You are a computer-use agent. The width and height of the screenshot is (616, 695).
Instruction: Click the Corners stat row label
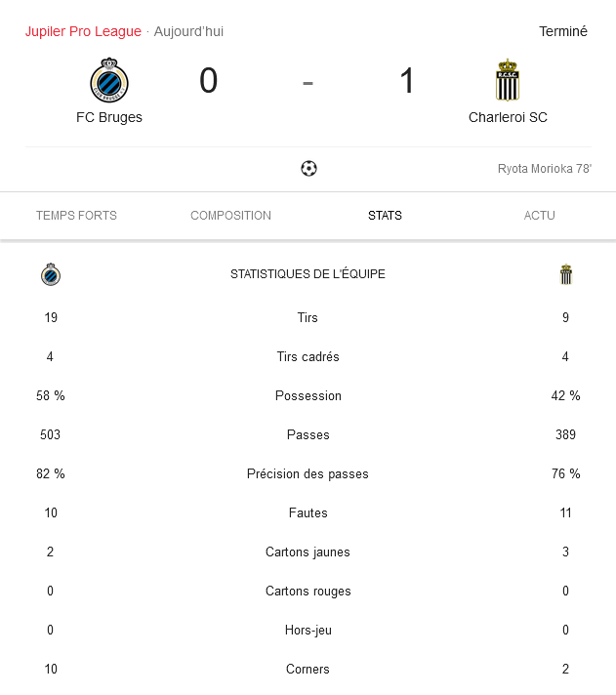click(308, 669)
